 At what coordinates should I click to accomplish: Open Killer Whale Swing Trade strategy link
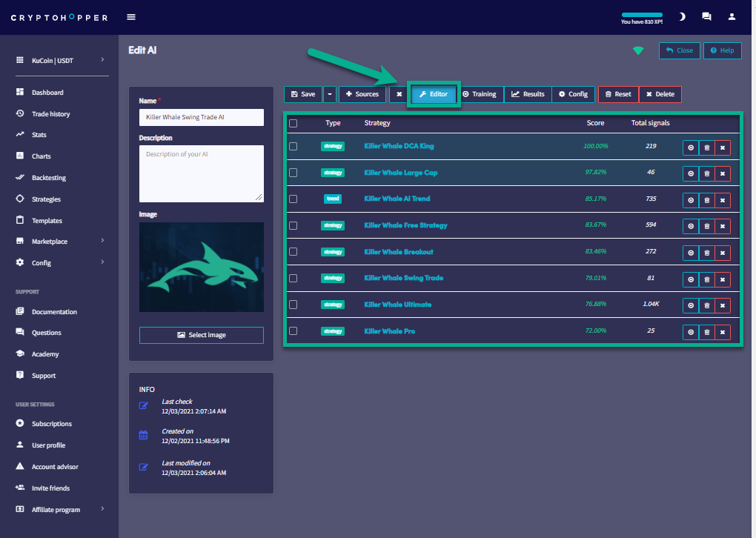pos(403,279)
